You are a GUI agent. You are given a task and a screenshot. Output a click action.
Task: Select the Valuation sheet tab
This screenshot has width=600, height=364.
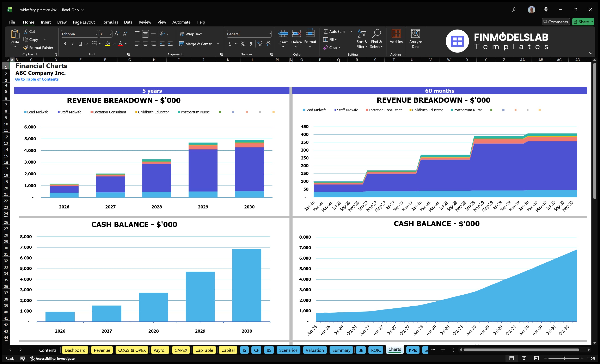click(x=315, y=350)
